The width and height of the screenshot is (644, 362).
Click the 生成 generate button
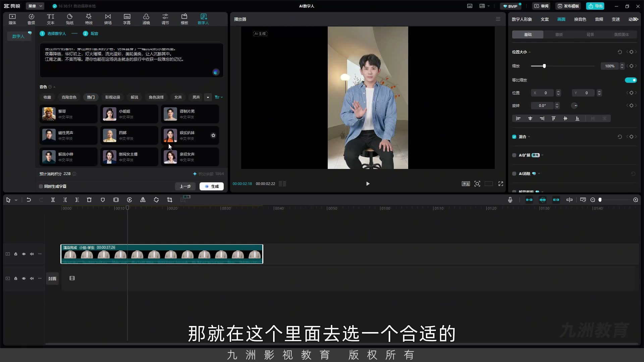pos(212,186)
